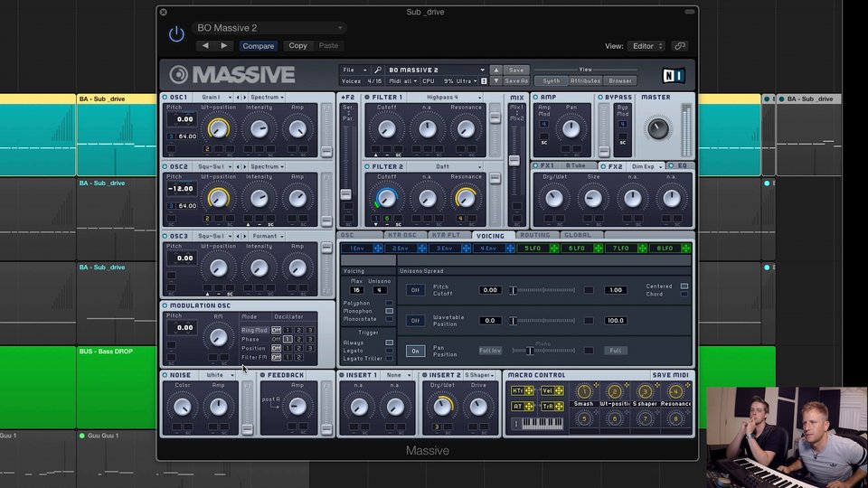The image size is (868, 488).
Task: Click the Native Instruments NI logo
Action: pyautogui.click(x=673, y=75)
